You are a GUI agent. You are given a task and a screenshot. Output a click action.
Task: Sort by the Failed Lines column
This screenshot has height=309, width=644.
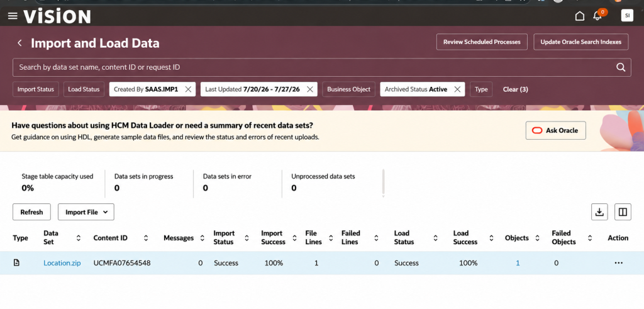(x=376, y=238)
